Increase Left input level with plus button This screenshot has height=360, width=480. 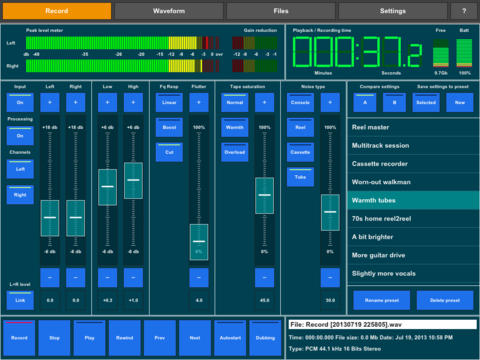point(50,102)
